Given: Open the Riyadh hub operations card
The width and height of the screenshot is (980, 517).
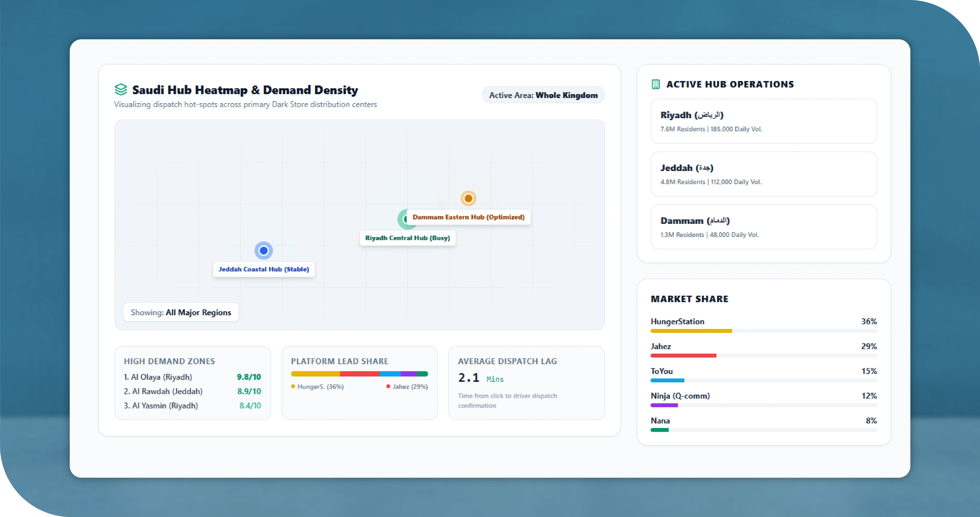Looking at the screenshot, I should pyautogui.click(x=764, y=121).
